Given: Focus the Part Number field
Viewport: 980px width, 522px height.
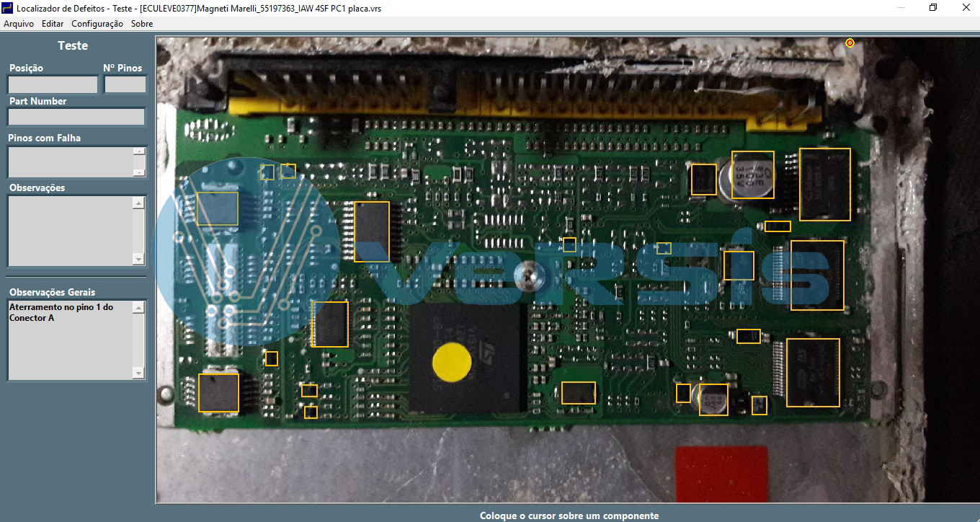Looking at the screenshot, I should 76,117.
